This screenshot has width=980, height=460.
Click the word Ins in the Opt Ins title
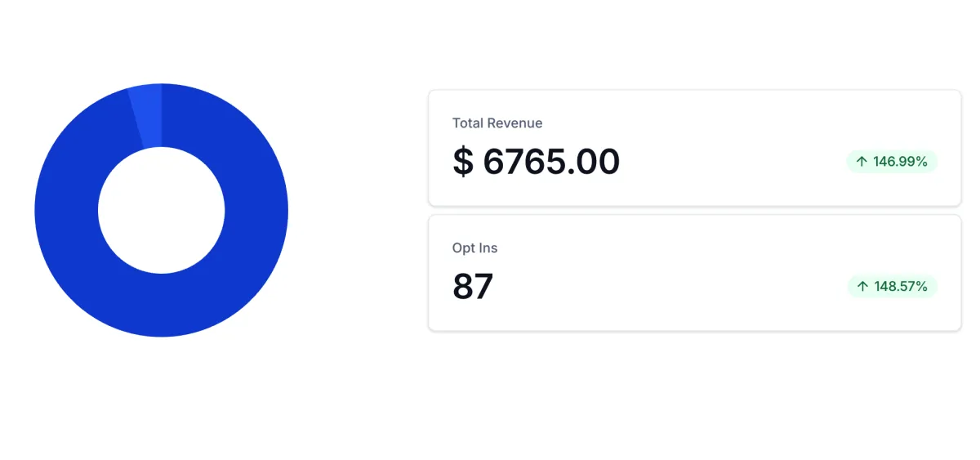(x=488, y=248)
